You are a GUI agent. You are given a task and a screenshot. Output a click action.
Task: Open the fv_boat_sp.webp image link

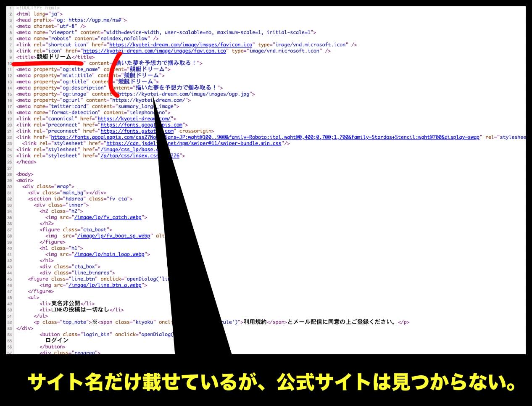[x=113, y=236]
